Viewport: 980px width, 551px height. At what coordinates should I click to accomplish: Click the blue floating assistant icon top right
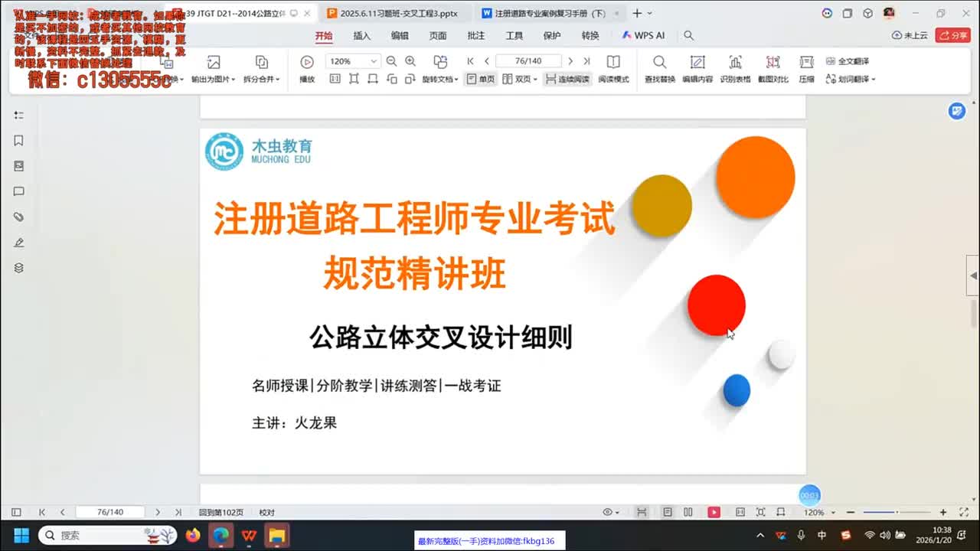tap(956, 112)
